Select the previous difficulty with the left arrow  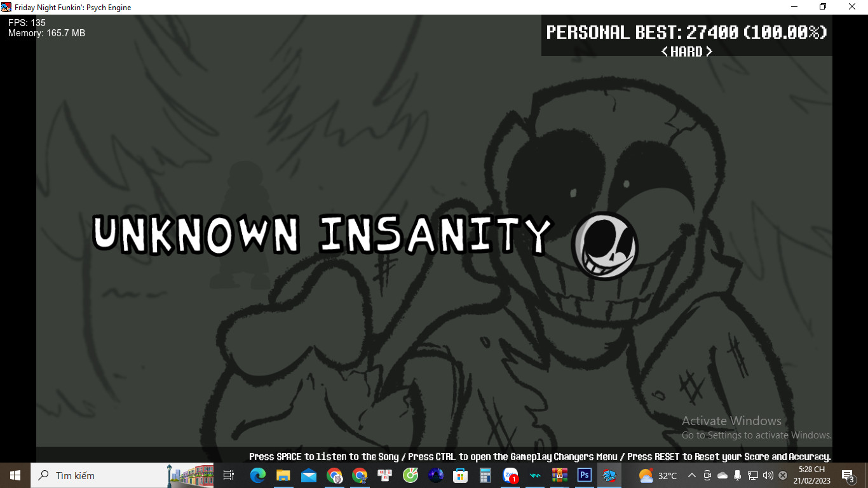[x=665, y=51]
